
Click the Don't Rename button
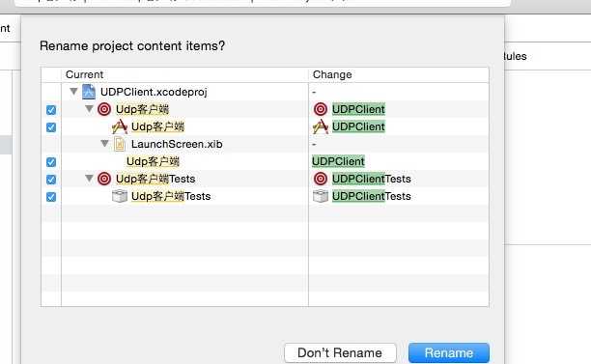(340, 353)
